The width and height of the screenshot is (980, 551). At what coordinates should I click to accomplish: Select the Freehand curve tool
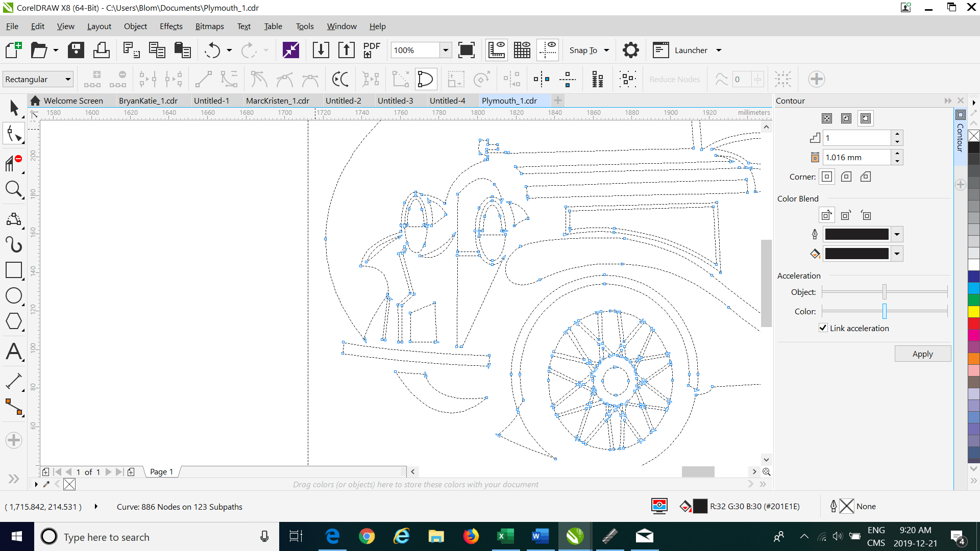click(14, 244)
